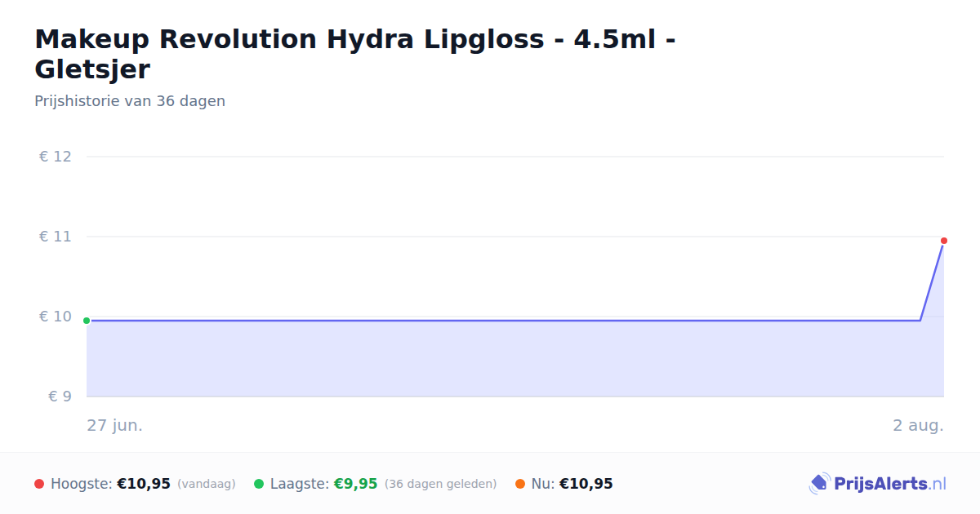Viewport: 980px width, 514px height.
Task: Click the red dot beside Hoogste
Action: [x=39, y=484]
